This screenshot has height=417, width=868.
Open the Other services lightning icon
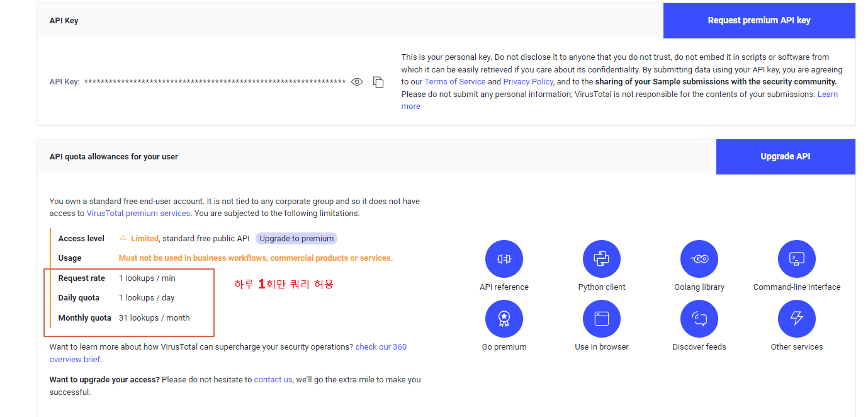click(x=797, y=319)
